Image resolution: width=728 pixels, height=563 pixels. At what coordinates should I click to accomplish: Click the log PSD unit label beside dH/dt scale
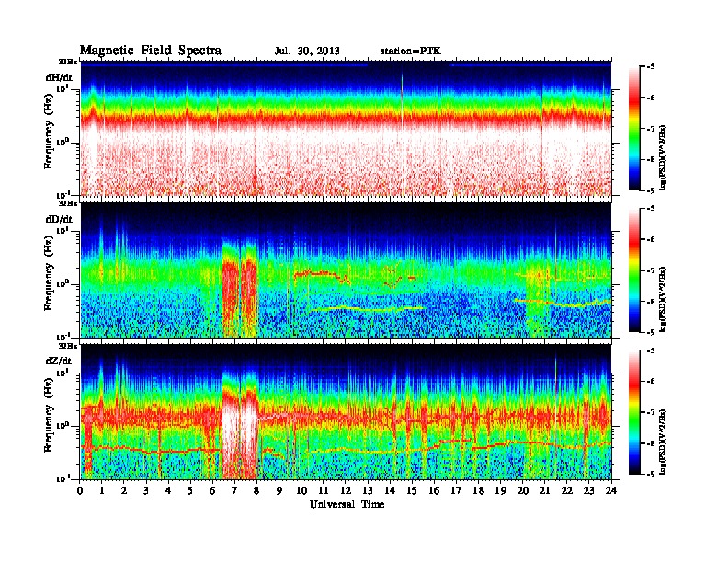[x=664, y=157]
